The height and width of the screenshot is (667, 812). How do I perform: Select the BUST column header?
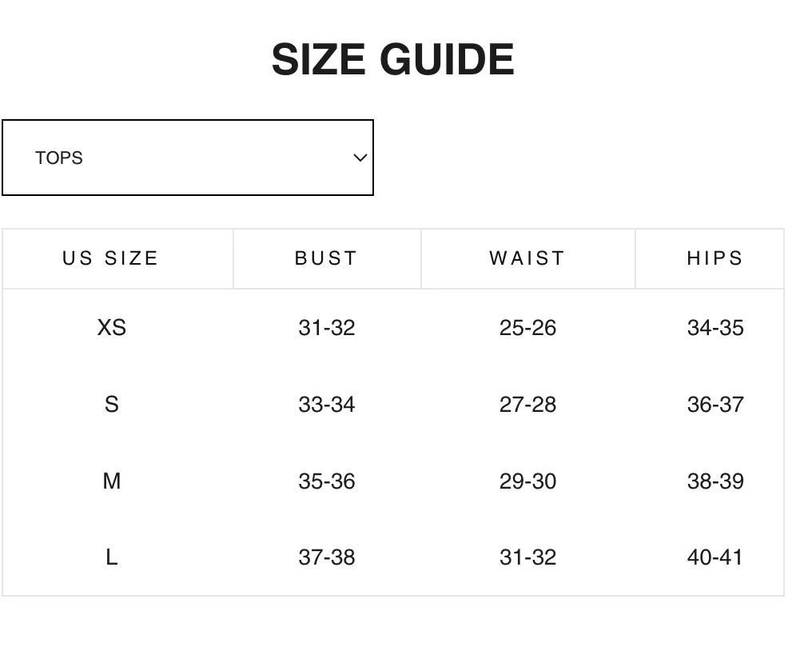tap(328, 258)
